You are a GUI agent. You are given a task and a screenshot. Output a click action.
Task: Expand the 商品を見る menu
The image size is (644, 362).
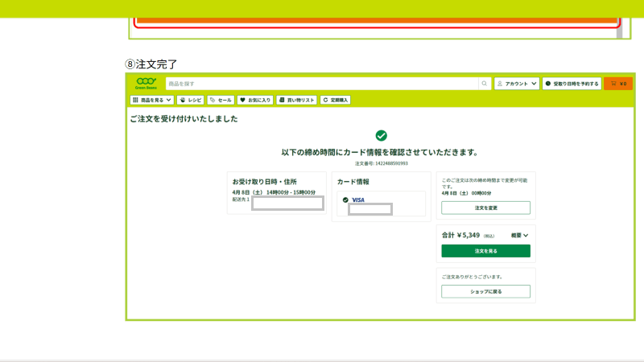point(152,100)
